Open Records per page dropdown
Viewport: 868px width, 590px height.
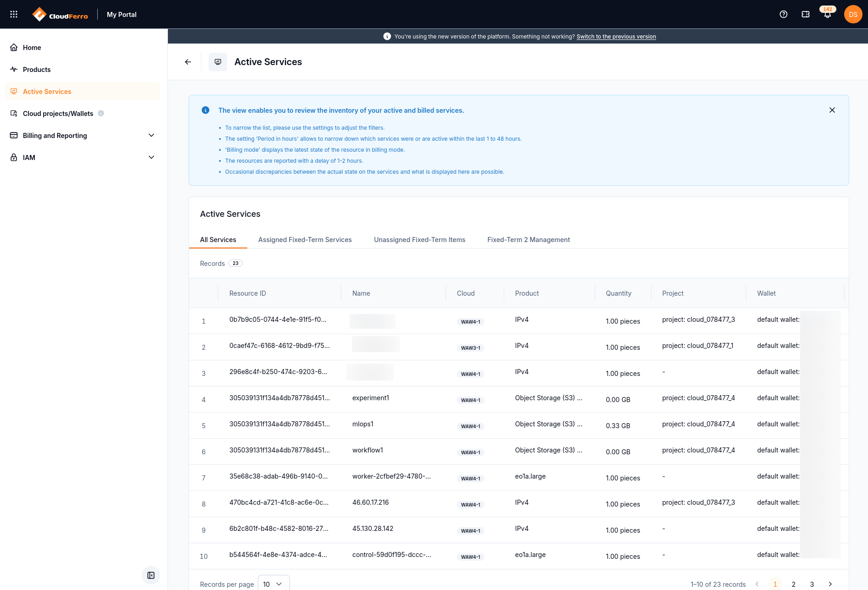tap(274, 584)
